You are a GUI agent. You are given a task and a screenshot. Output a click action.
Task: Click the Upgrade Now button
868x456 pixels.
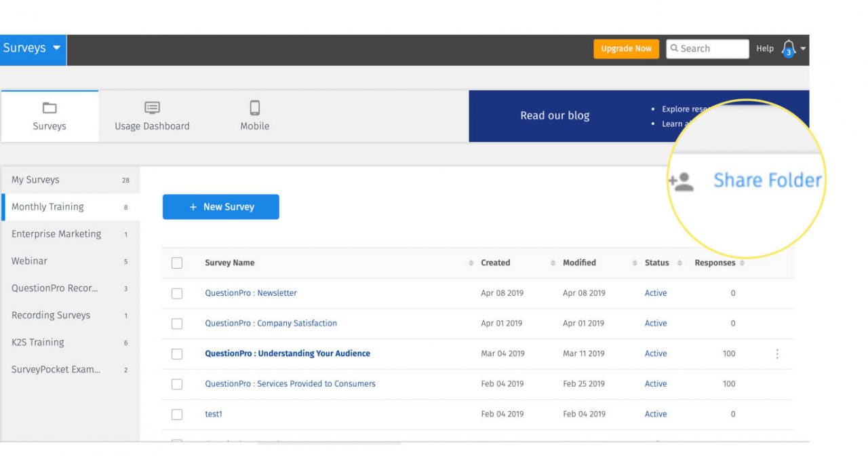click(x=625, y=48)
